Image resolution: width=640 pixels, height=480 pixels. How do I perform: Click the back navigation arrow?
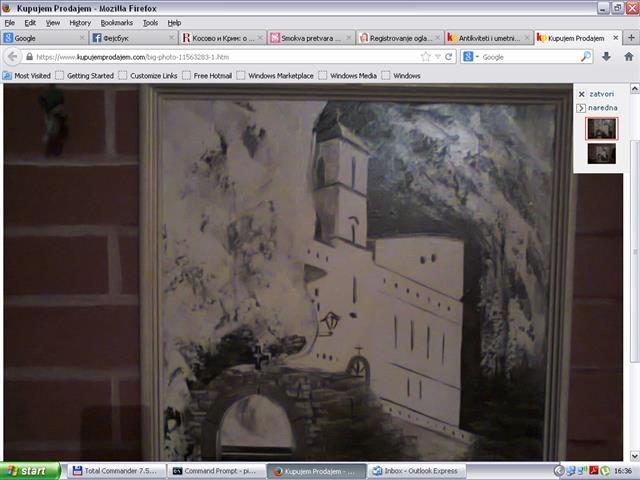point(12,57)
